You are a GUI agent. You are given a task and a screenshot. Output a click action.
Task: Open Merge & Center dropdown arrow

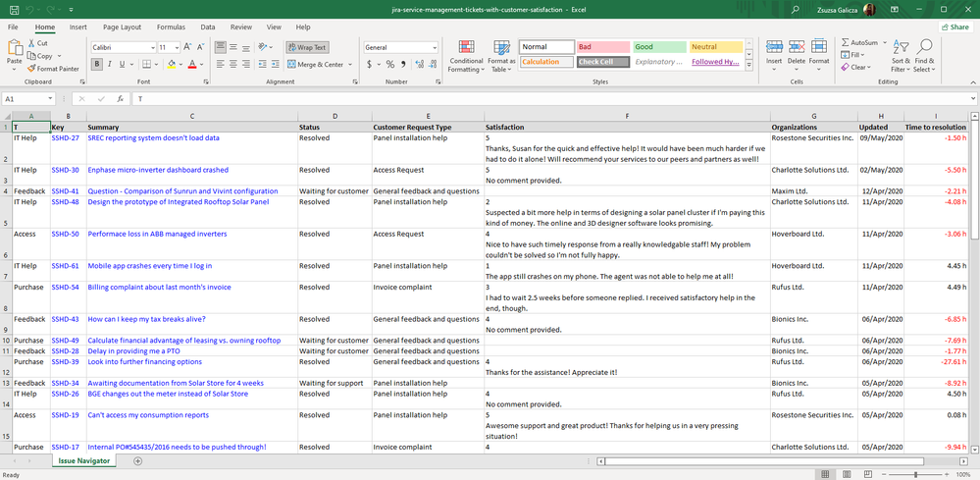point(350,65)
